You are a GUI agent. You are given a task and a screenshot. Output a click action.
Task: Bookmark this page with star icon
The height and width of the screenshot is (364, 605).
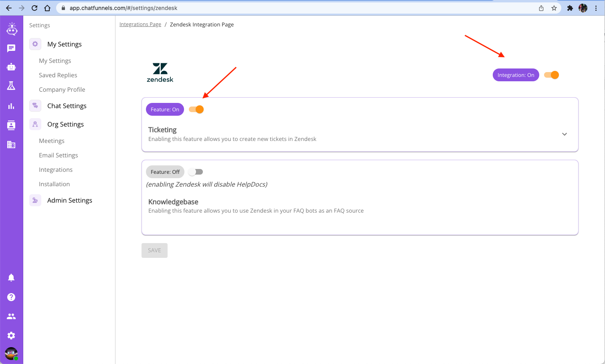pyautogui.click(x=554, y=8)
